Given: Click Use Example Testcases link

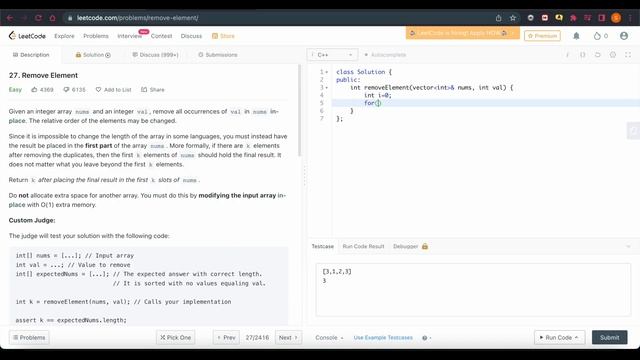Looking at the screenshot, I should [383, 338].
